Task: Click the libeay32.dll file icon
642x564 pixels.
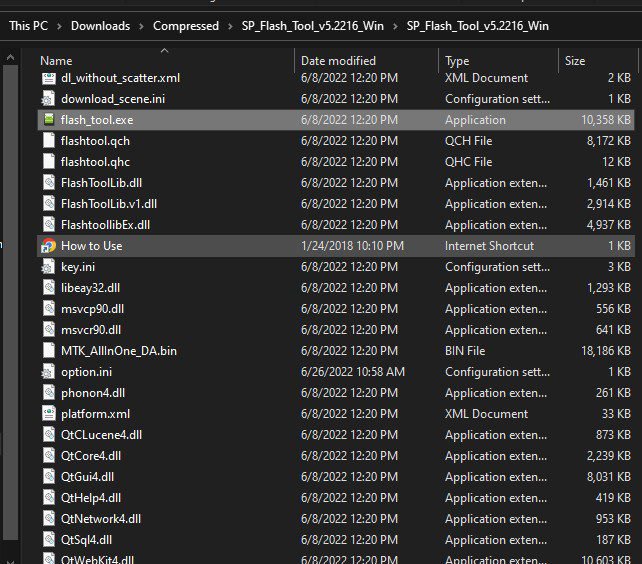Action: click(x=49, y=288)
